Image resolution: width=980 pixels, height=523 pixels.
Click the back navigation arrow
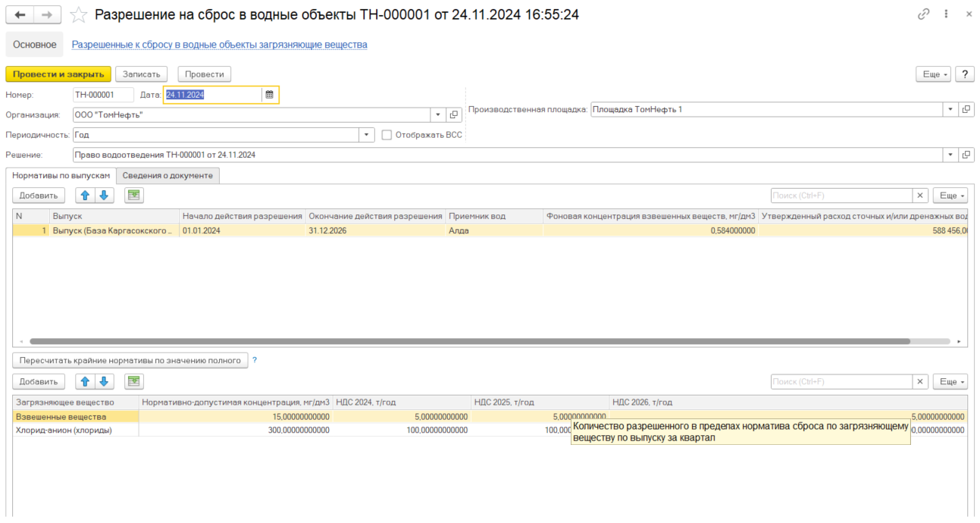tap(20, 14)
